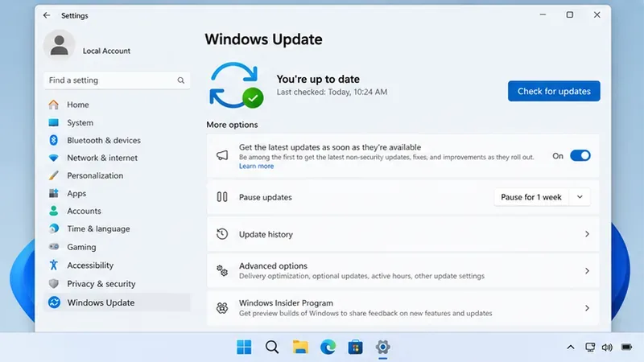
Task: Click the Personalization brush icon
Action: pyautogui.click(x=53, y=175)
